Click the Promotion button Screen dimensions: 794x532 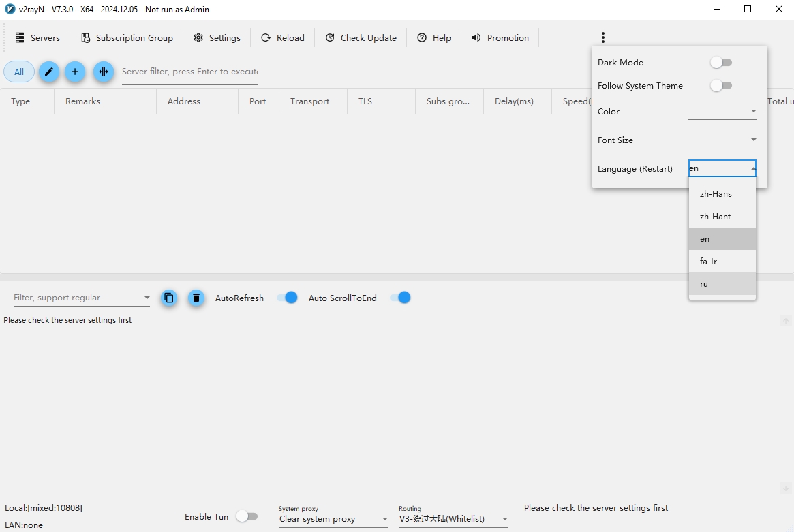click(x=500, y=38)
